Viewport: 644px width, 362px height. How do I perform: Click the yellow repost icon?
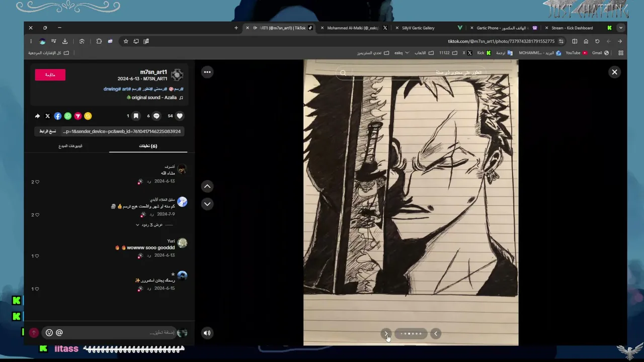click(88, 116)
